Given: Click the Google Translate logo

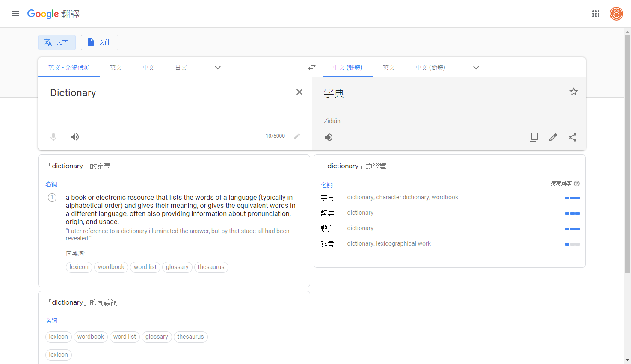Looking at the screenshot, I should (53, 14).
